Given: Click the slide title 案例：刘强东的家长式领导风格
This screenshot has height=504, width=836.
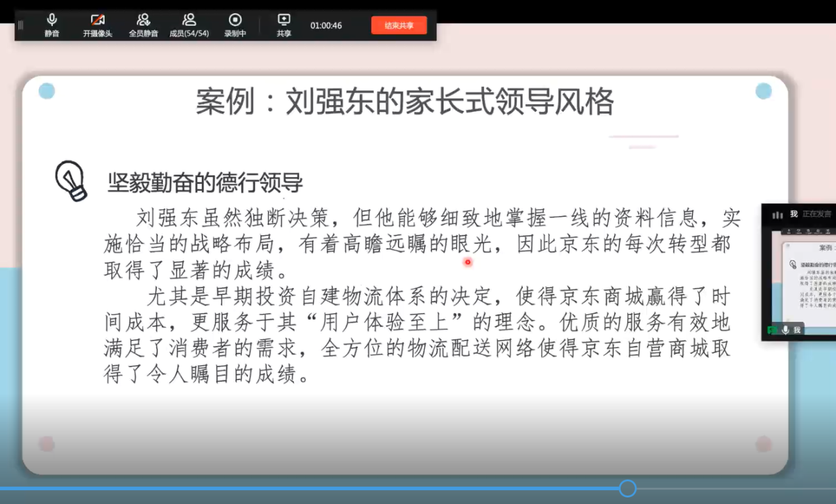Looking at the screenshot, I should [x=404, y=102].
